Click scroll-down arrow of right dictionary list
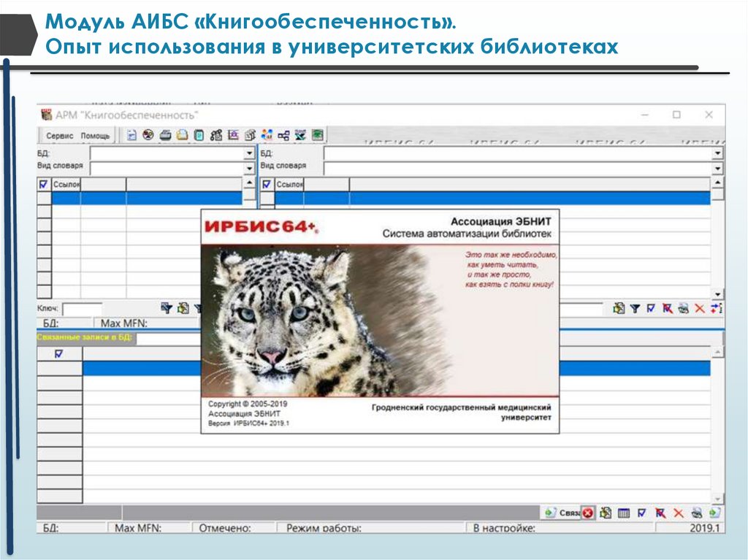Image resolution: width=748 pixels, height=560 pixels. pyautogui.click(x=717, y=294)
